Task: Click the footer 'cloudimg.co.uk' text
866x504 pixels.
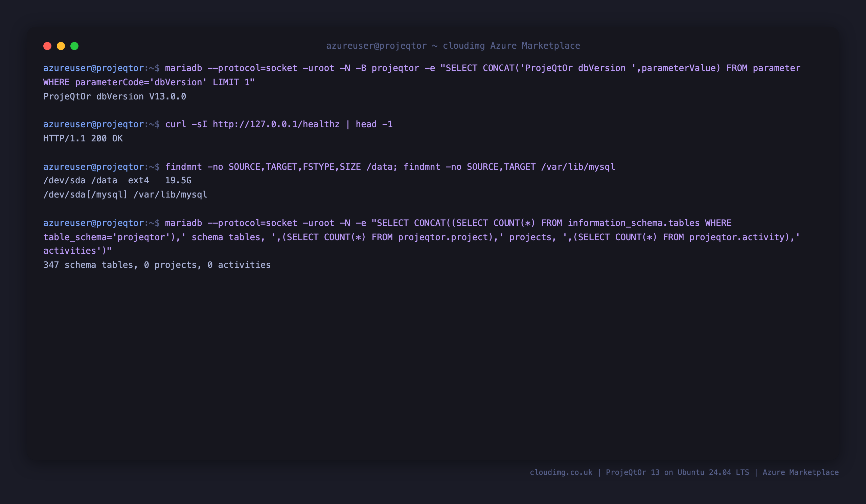Action: click(561, 473)
